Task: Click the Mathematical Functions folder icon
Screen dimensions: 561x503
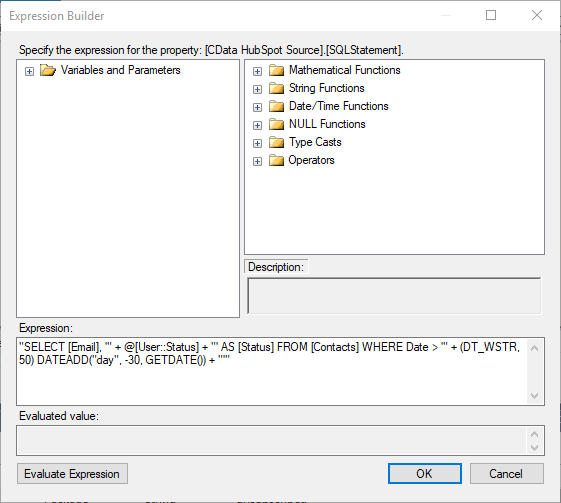Action: tap(276, 70)
